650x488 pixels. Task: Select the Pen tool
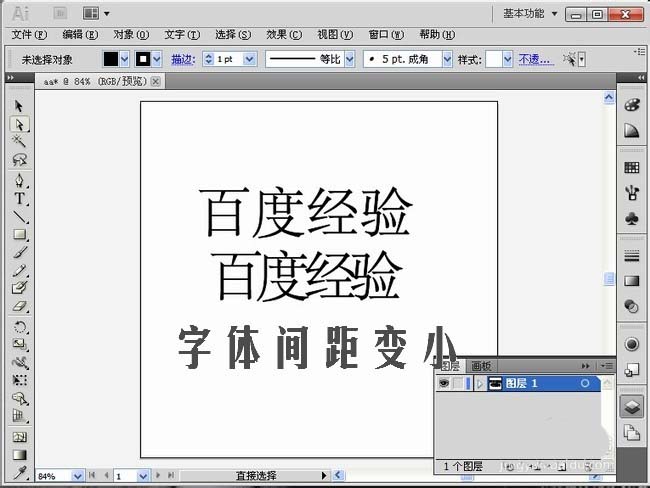click(19, 180)
